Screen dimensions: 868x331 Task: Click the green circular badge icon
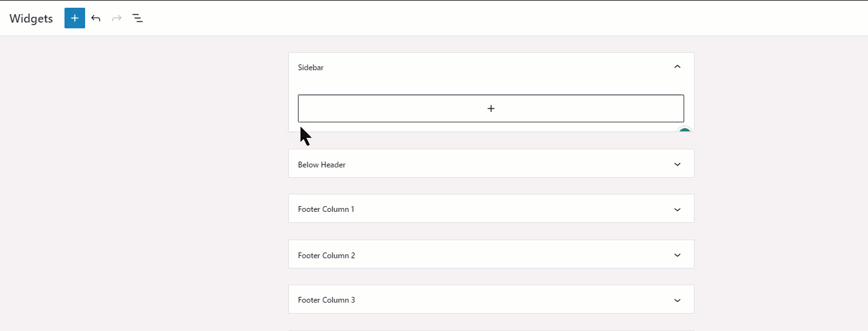[x=684, y=132]
